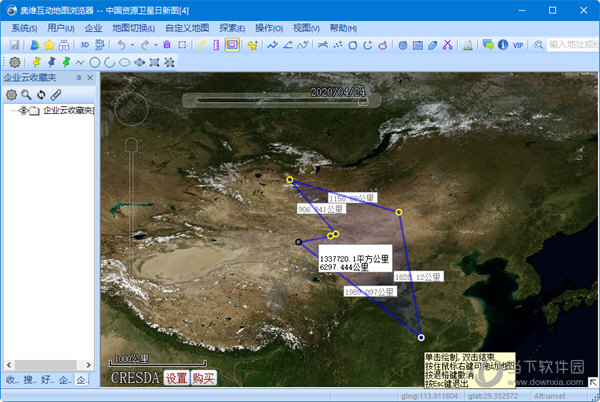Click the favorites panel refresh icon

click(x=41, y=94)
